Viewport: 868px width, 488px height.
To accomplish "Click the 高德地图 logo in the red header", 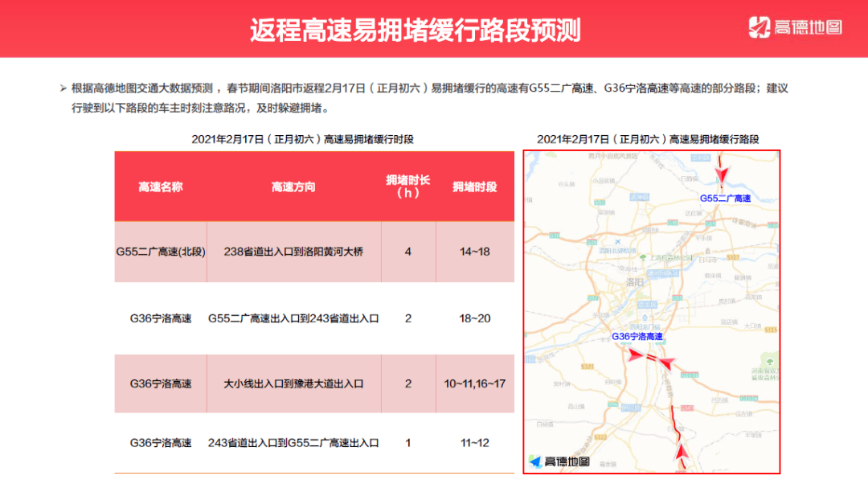I will [795, 27].
